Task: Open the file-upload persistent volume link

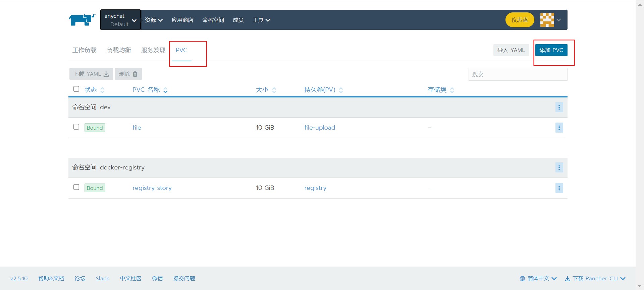Action: click(320, 128)
